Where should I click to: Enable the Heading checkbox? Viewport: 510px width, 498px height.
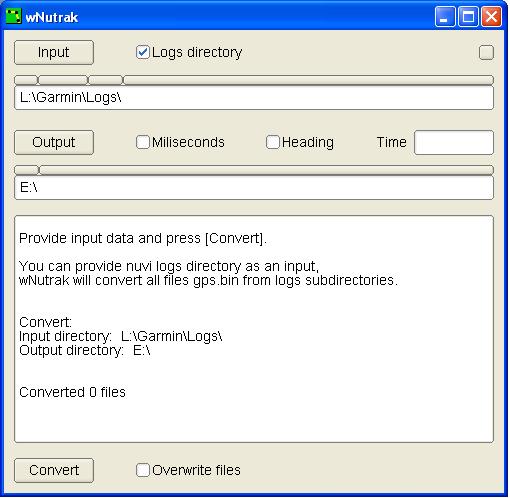[x=273, y=142]
